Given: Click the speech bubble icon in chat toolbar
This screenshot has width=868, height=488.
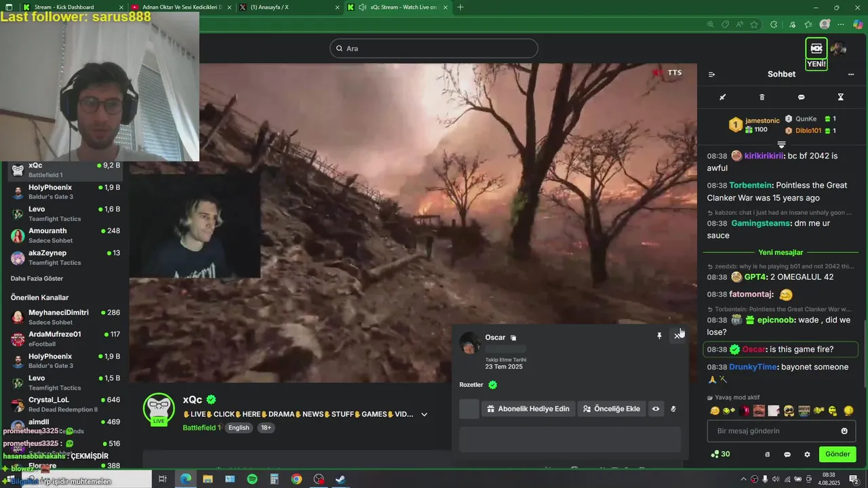Looking at the screenshot, I should point(801,97).
